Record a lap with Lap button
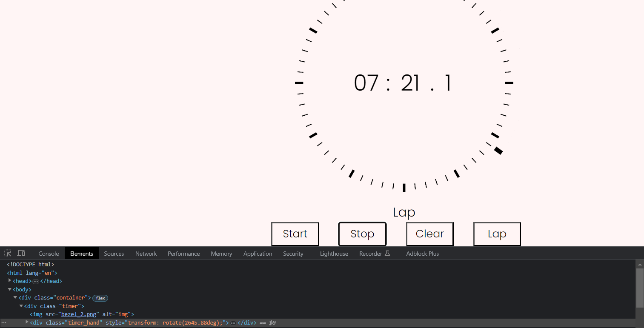Viewport: 644px width, 328px height. click(497, 234)
